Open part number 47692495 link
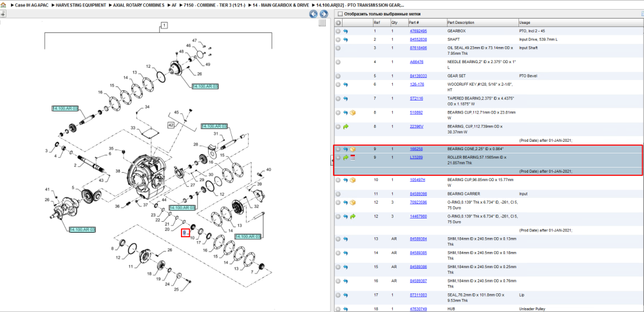This screenshot has height=312, width=644. coord(418,31)
